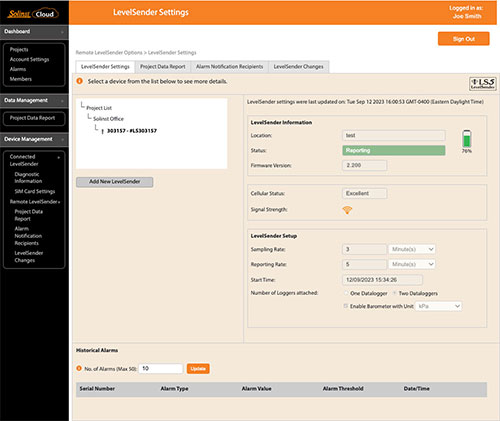This screenshot has height=421, width=500.
Task: Expand the Connected LevelSender submenu
Action: click(59, 157)
